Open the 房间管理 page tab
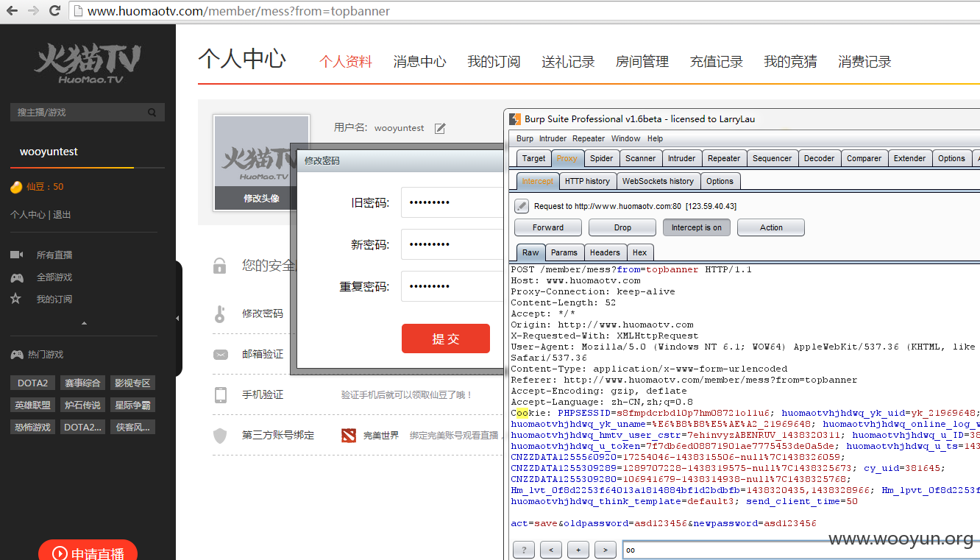This screenshot has height=560, width=980. click(642, 62)
